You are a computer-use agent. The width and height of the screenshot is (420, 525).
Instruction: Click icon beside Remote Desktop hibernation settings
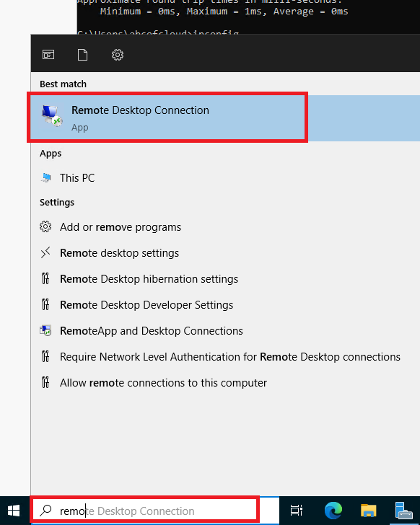[45, 278]
